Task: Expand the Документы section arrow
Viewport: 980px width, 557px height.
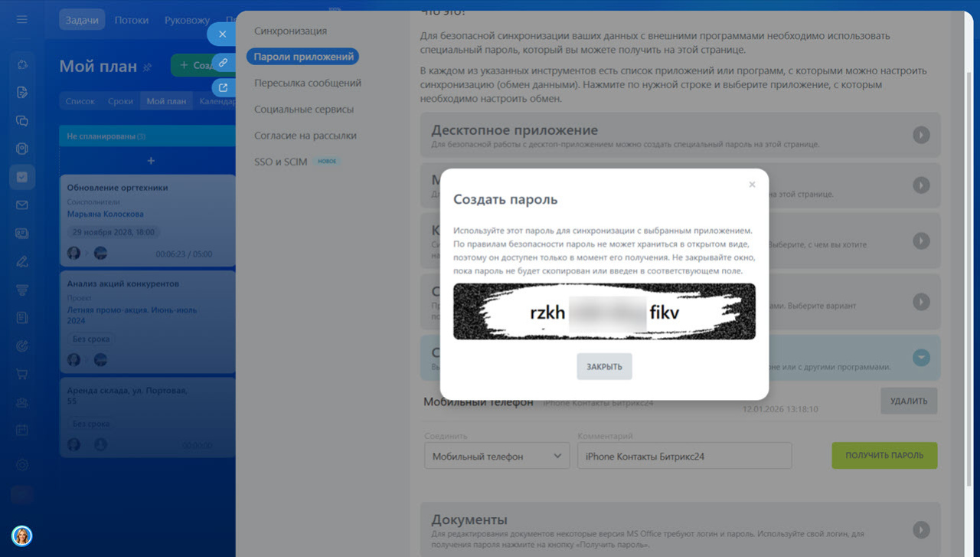Action: coord(921,529)
